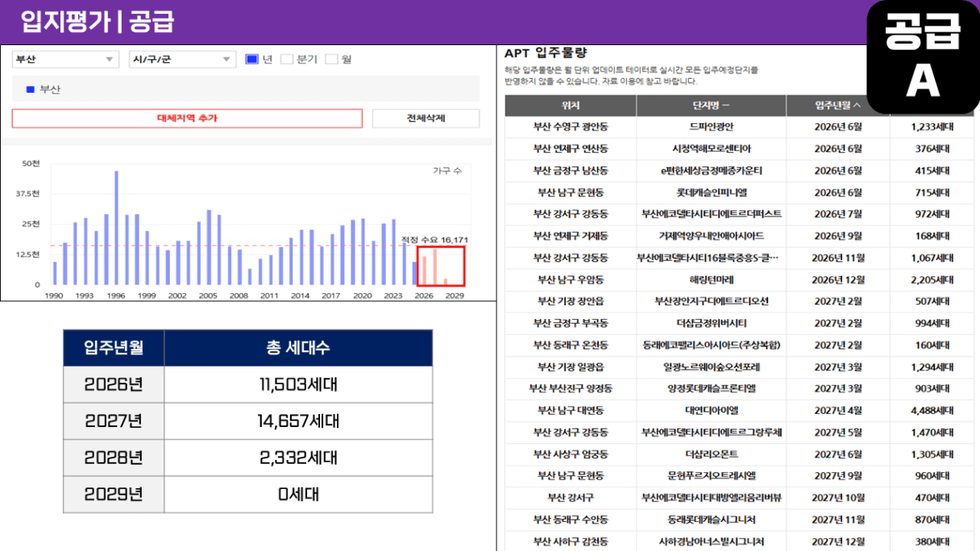Select the 양정롯데캐슬프론티엘 complex name
Screen dimensions: 980x551
click(x=712, y=388)
